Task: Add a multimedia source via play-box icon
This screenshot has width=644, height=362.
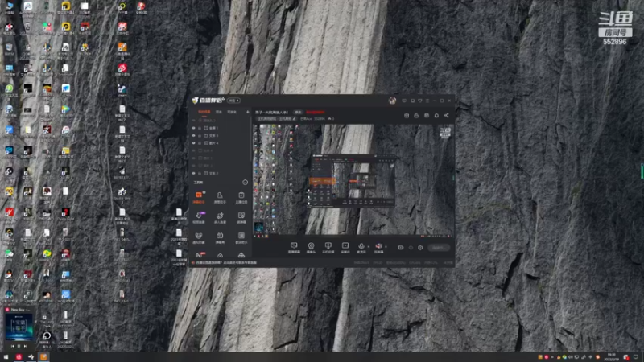Action: (345, 248)
